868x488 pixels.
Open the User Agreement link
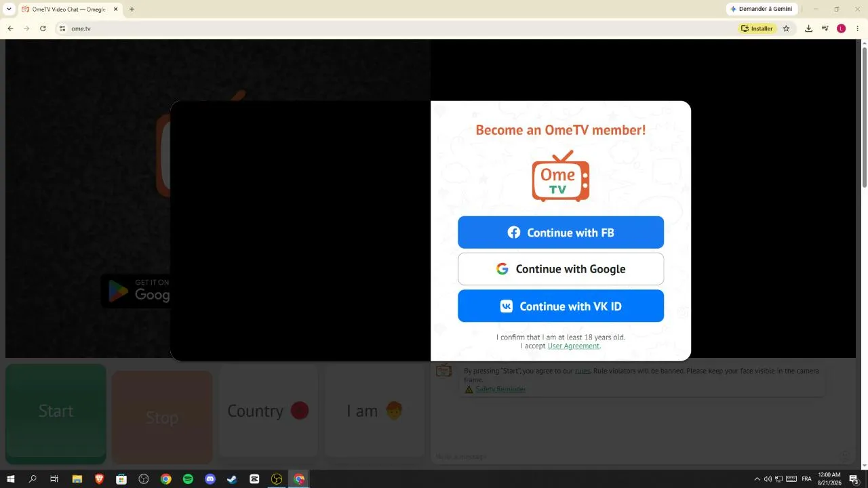[x=574, y=346]
